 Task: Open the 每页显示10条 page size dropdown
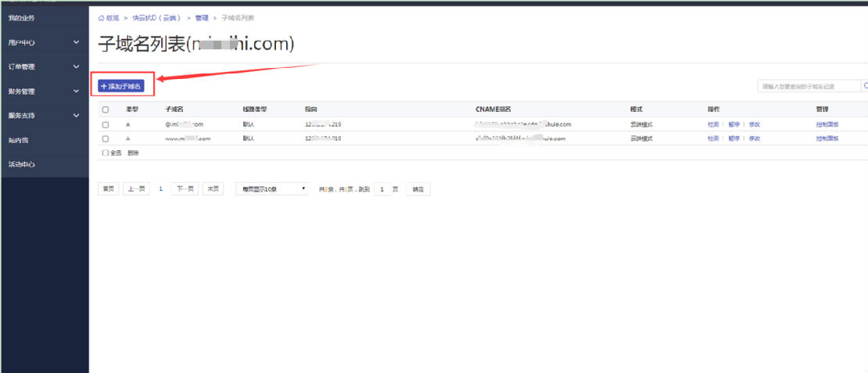tap(272, 189)
